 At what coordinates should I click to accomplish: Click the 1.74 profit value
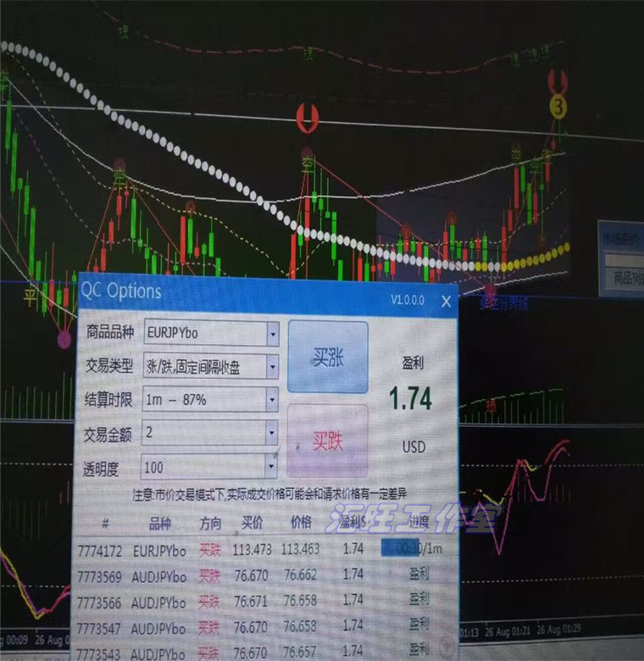point(410,398)
